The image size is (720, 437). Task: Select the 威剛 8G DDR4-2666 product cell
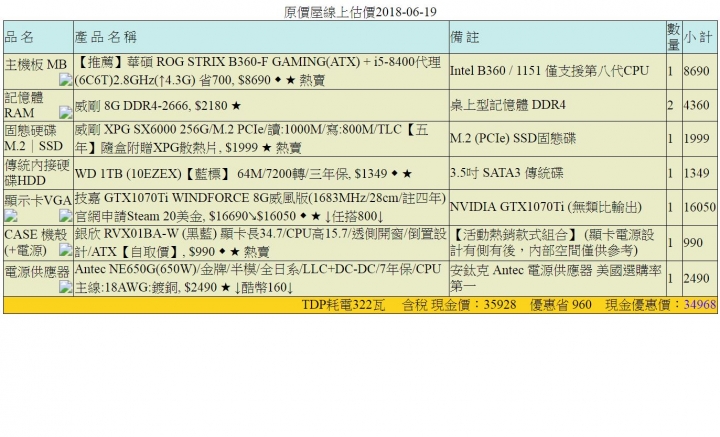pyautogui.click(x=261, y=105)
